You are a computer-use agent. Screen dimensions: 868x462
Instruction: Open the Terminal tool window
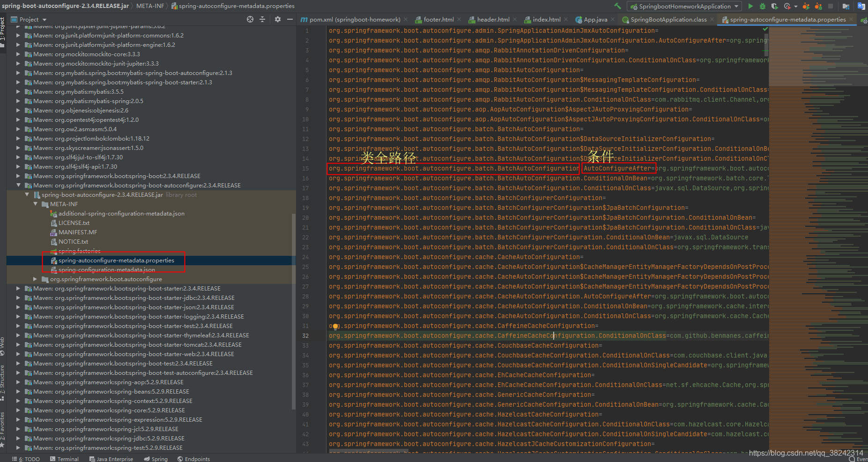click(64, 459)
